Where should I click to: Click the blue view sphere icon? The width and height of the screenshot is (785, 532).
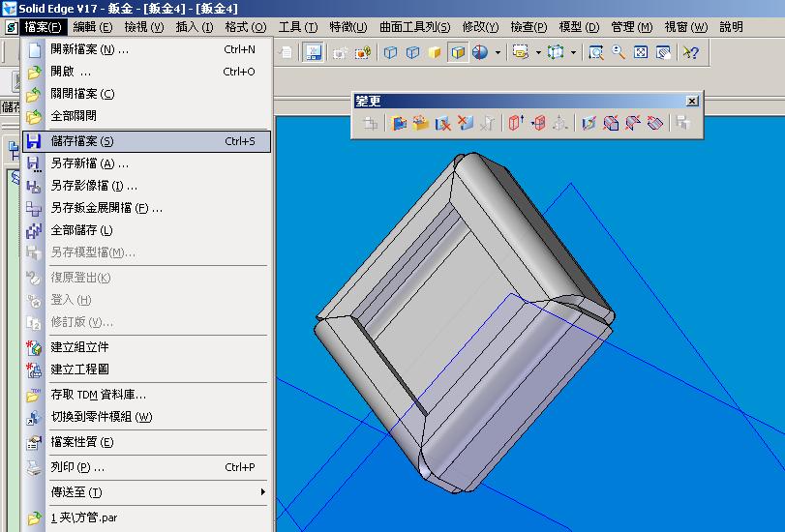[479, 52]
